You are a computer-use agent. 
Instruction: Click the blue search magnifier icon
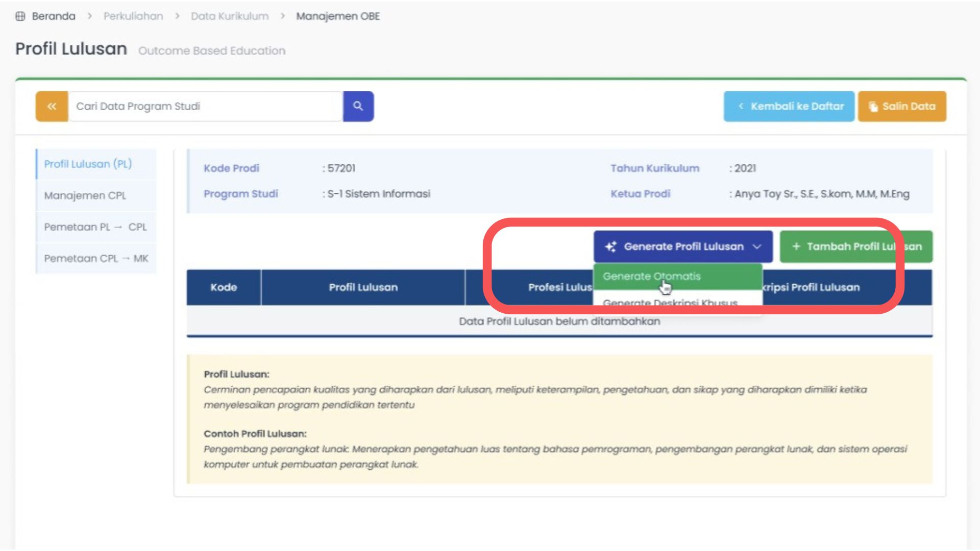click(358, 106)
